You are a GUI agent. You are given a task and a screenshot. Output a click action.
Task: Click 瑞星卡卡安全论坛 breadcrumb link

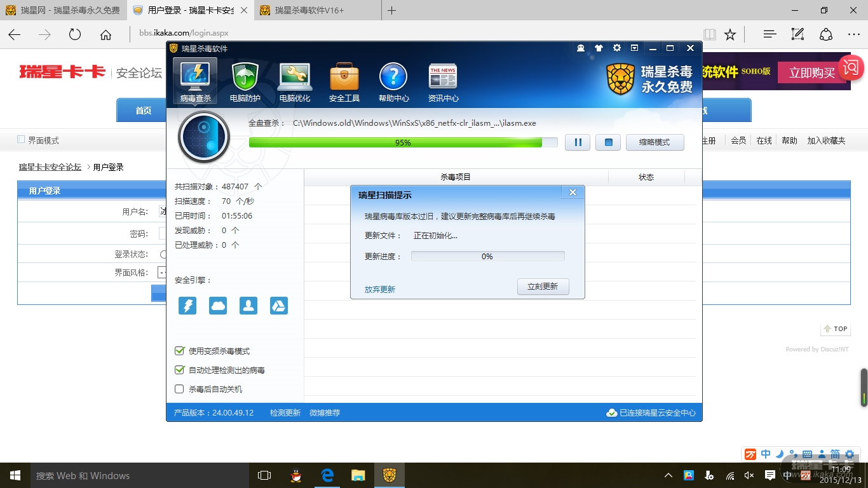50,167
